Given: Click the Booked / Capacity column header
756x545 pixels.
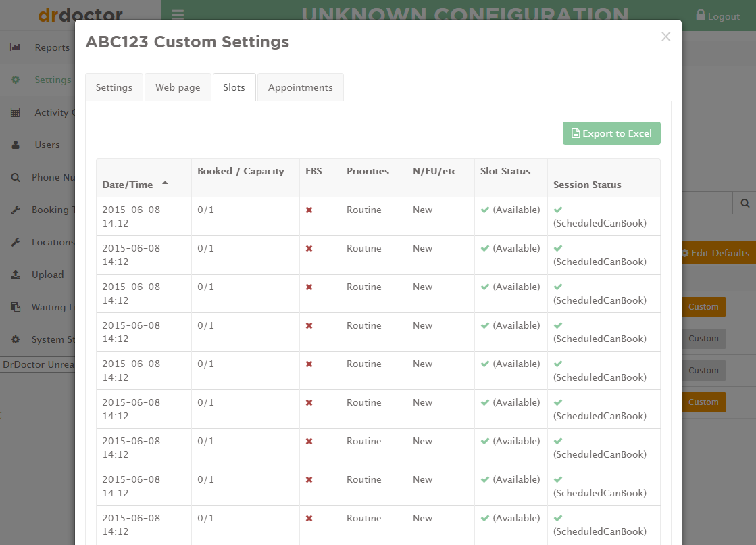Looking at the screenshot, I should pos(241,171).
